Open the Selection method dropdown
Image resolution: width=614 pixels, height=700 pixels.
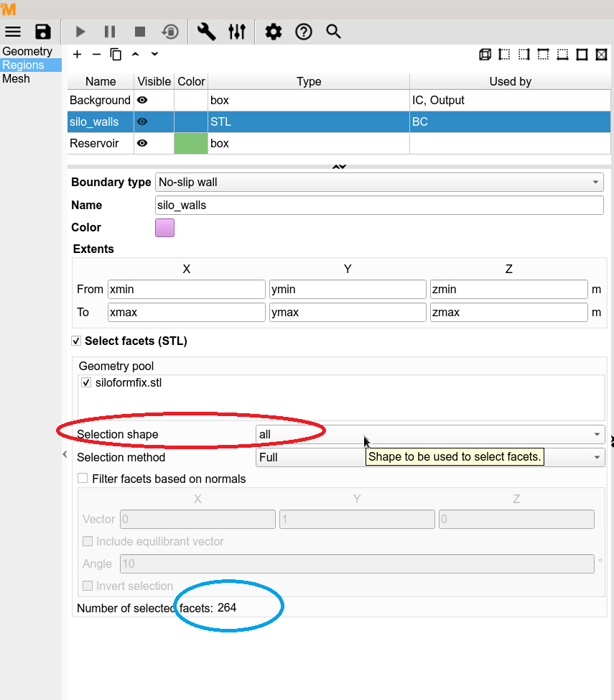click(429, 458)
